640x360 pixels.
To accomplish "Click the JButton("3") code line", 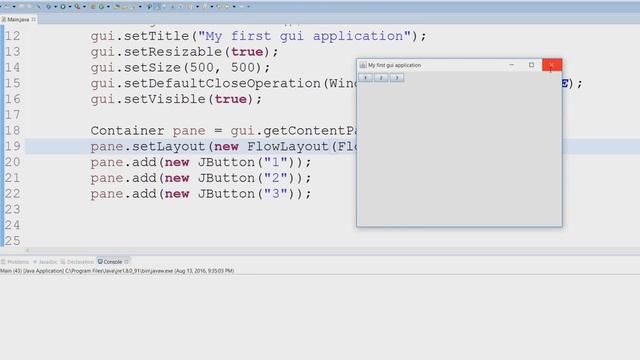I will pyautogui.click(x=201, y=194).
